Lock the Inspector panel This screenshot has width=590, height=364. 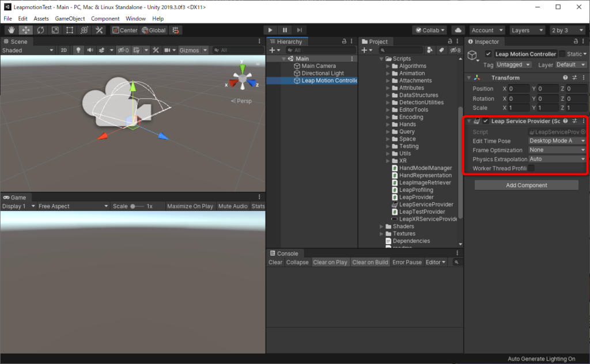coord(576,41)
